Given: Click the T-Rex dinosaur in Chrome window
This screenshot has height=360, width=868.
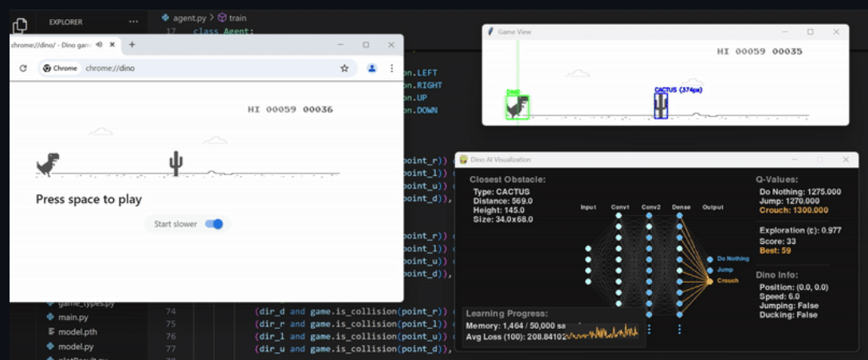Looking at the screenshot, I should [48, 165].
